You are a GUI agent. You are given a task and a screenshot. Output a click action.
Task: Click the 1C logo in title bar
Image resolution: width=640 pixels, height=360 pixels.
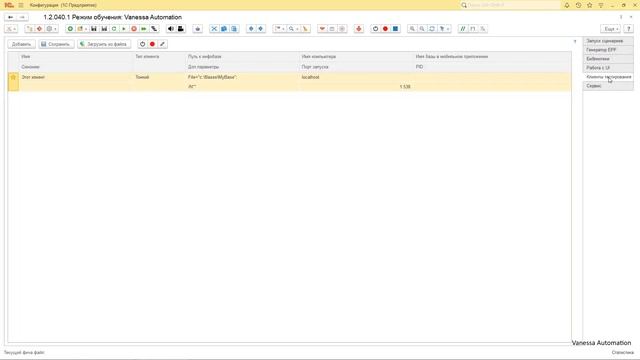tap(9, 5)
